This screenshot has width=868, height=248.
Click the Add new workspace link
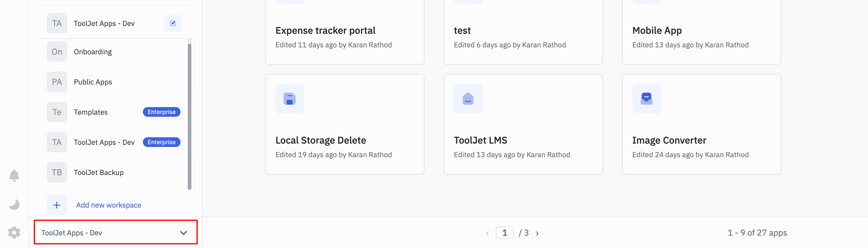(108, 205)
